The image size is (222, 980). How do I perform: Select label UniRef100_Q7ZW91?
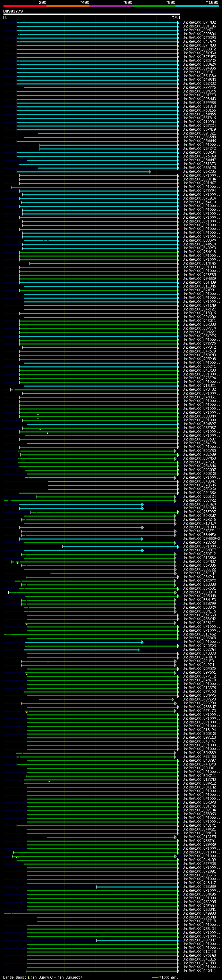pyautogui.click(x=199, y=871)
